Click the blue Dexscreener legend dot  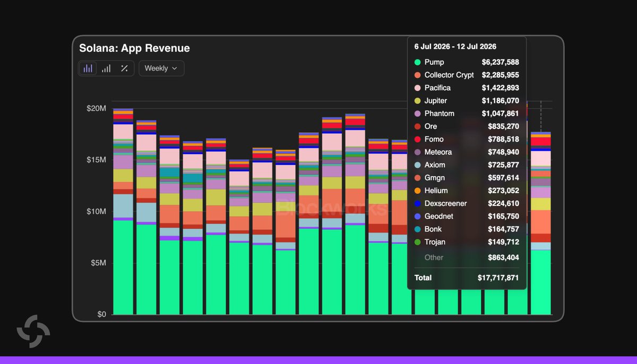click(417, 204)
